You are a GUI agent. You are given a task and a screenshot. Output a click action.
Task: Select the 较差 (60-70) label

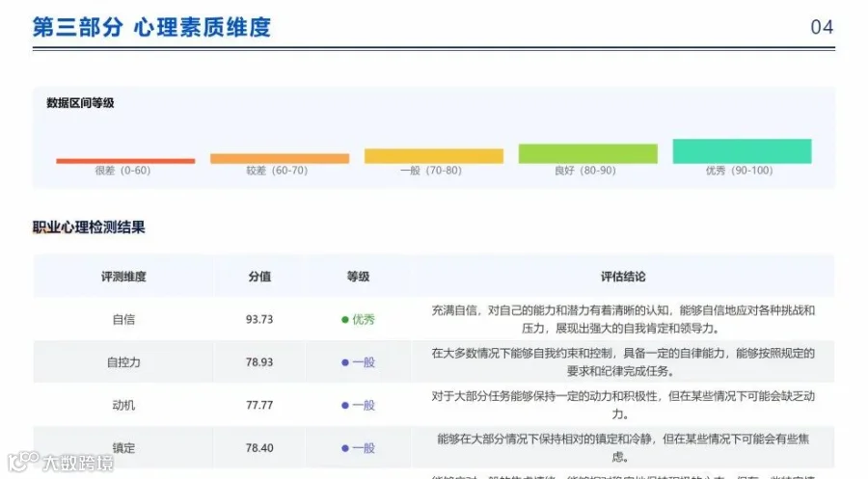(277, 171)
